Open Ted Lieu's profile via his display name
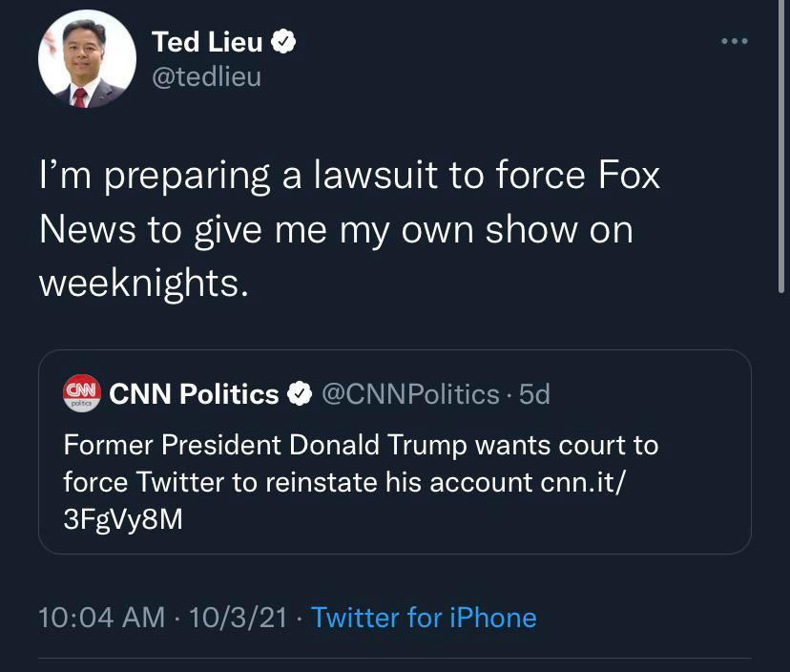The height and width of the screenshot is (672, 790). (x=206, y=41)
